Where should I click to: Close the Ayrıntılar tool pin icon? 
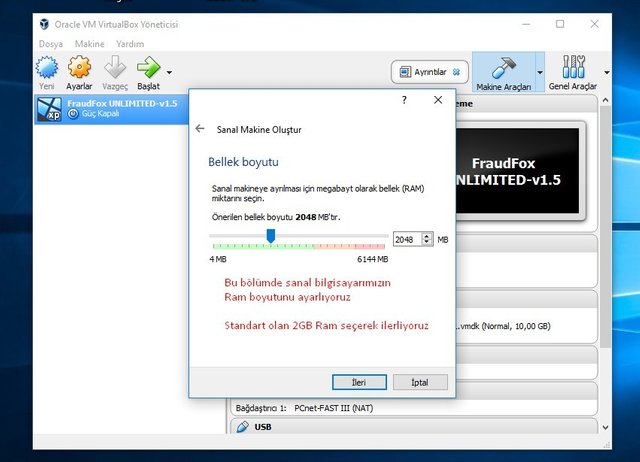(x=456, y=72)
